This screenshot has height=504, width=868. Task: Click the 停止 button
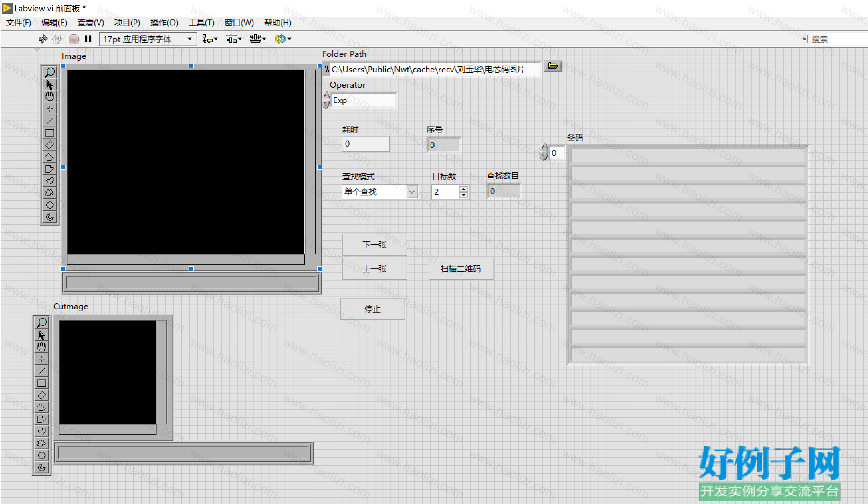pyautogui.click(x=373, y=309)
